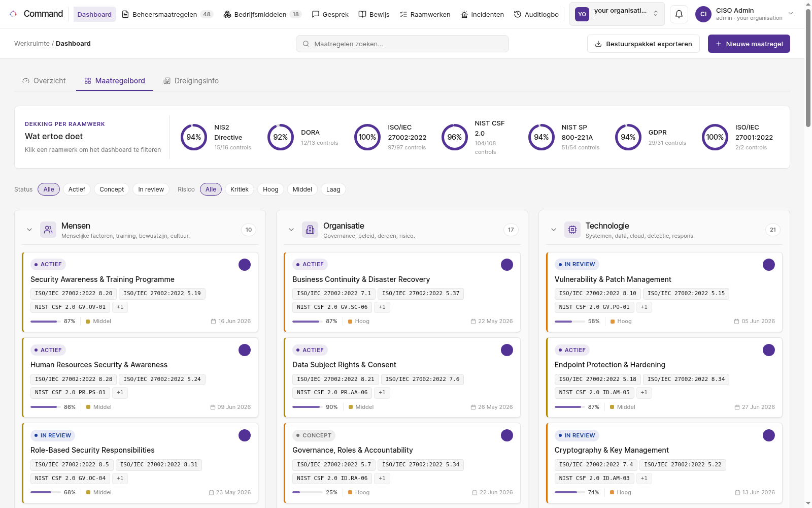Click the NIS2 Directive coverage ring
Screen dimensions: 812x508
click(194, 137)
